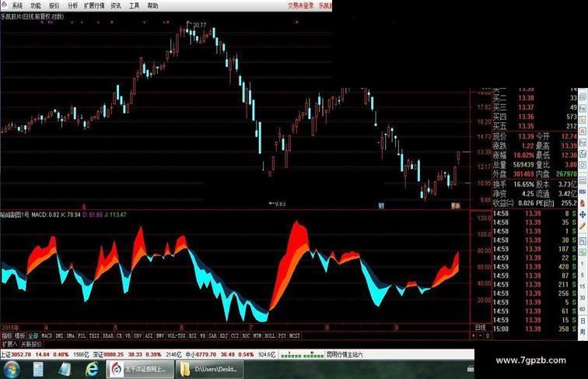Select the 模板 tab

point(19,336)
